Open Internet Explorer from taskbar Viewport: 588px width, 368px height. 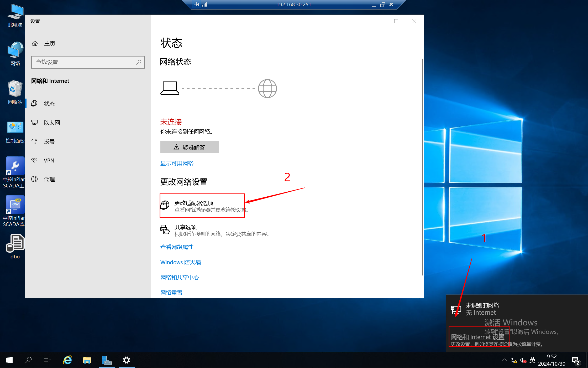pos(67,360)
